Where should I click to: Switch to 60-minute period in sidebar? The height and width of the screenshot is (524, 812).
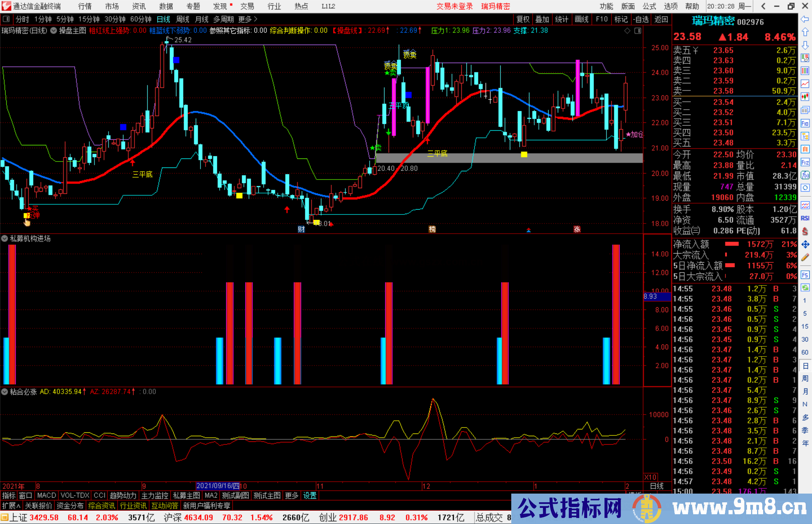(x=805, y=352)
